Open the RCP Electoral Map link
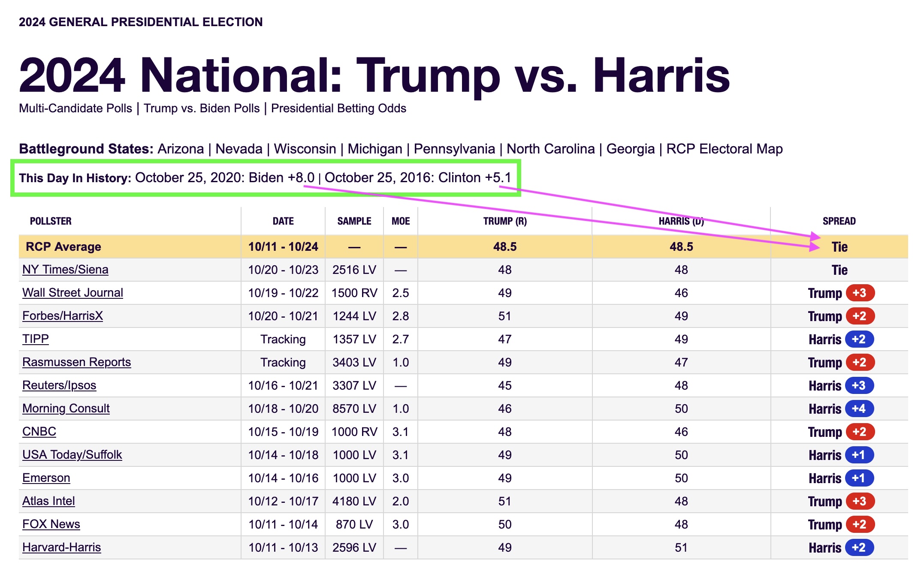The width and height of the screenshot is (924, 583). click(x=725, y=149)
